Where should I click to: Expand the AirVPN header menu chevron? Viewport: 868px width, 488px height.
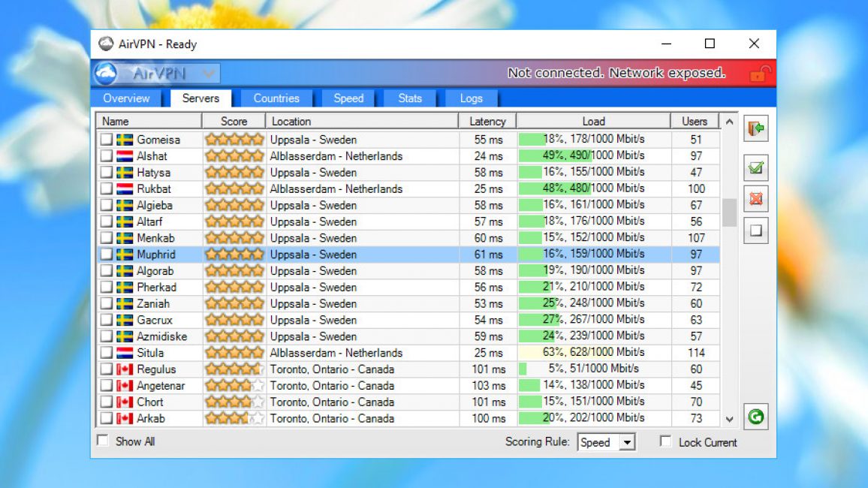click(208, 73)
